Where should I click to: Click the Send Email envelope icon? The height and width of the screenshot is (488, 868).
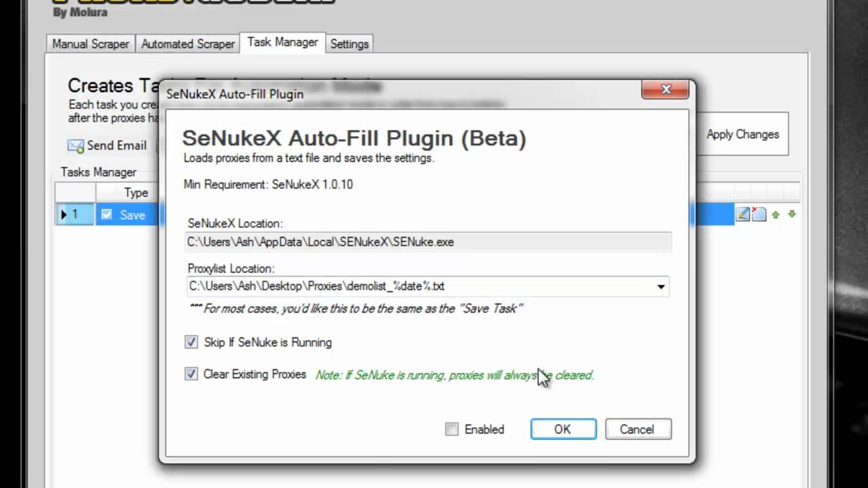(x=75, y=146)
